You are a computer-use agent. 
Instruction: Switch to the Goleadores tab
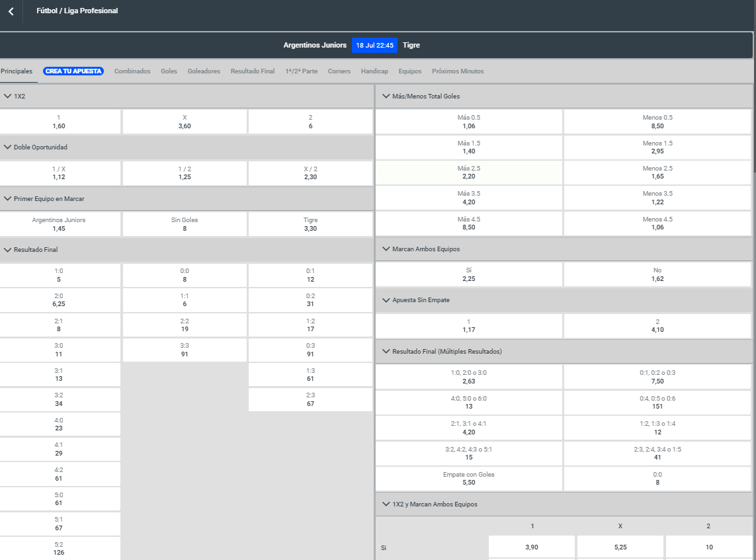pyautogui.click(x=204, y=71)
